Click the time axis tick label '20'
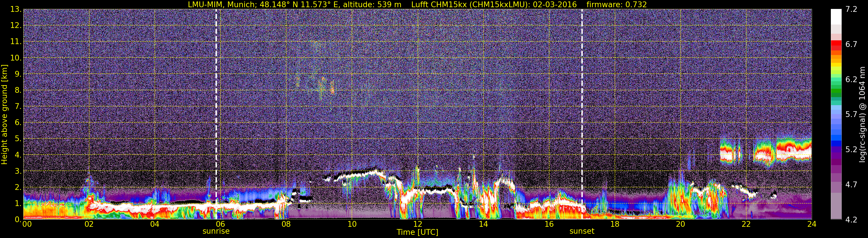Screen dimensions: 868x238 coord(680,224)
